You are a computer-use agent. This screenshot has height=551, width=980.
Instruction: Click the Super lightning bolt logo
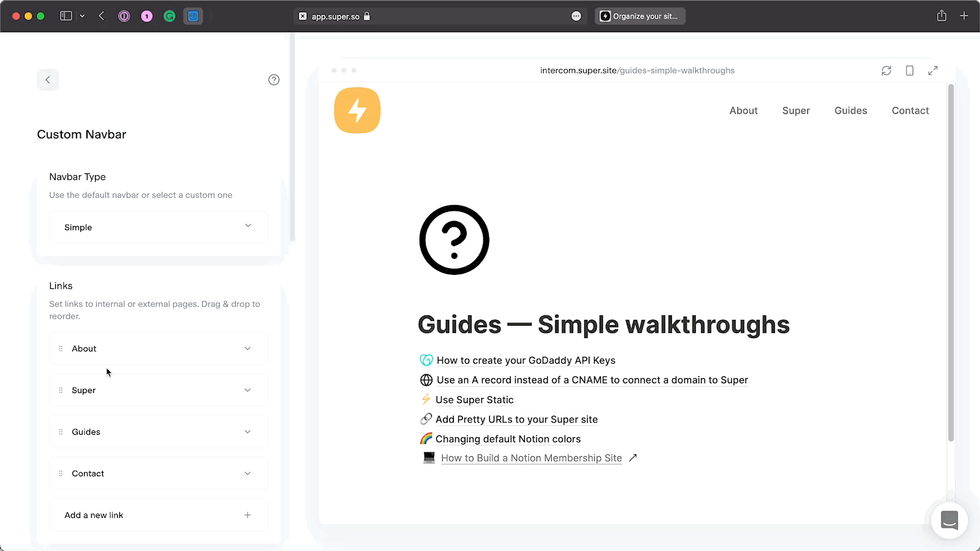[x=357, y=110]
